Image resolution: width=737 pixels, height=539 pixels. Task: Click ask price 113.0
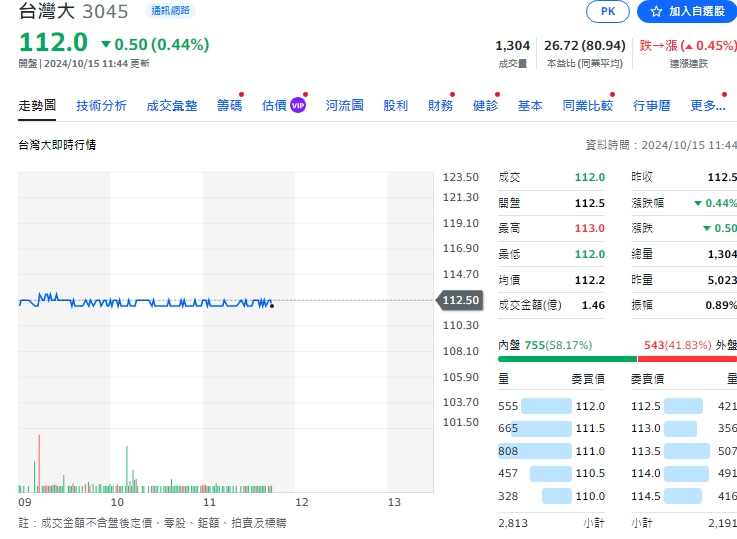646,429
